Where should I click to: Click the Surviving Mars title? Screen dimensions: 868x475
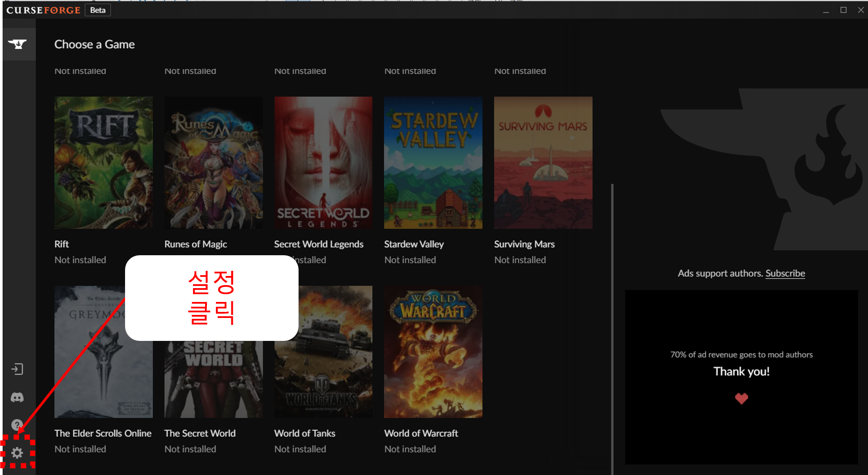coord(524,244)
